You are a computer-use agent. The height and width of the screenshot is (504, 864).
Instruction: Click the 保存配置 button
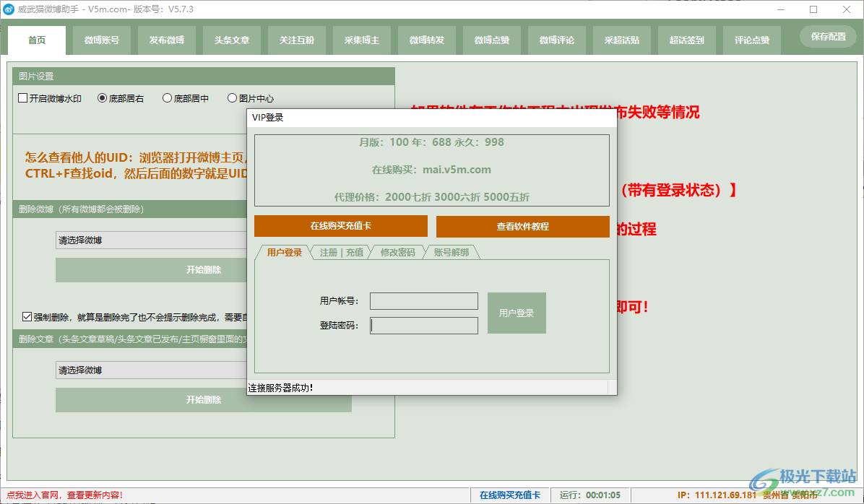coord(828,36)
